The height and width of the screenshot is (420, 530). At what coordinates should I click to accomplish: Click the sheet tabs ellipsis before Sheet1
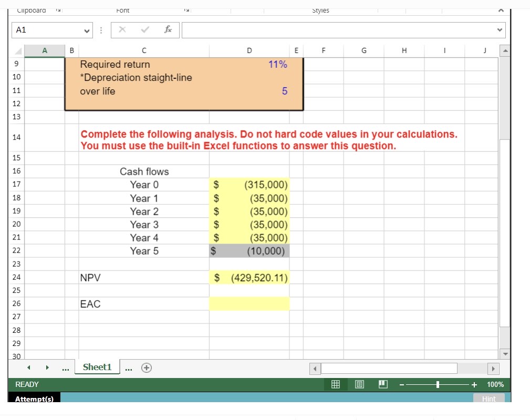click(65, 367)
